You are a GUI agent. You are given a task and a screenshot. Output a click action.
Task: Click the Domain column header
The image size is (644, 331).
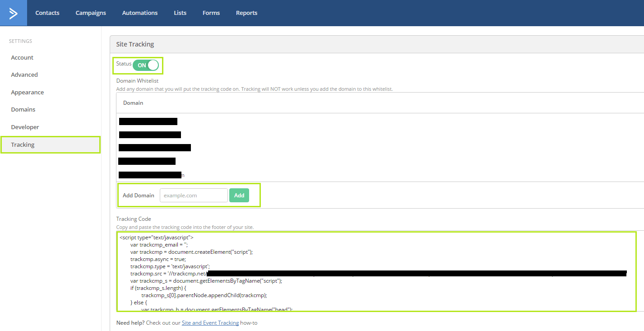(x=133, y=103)
